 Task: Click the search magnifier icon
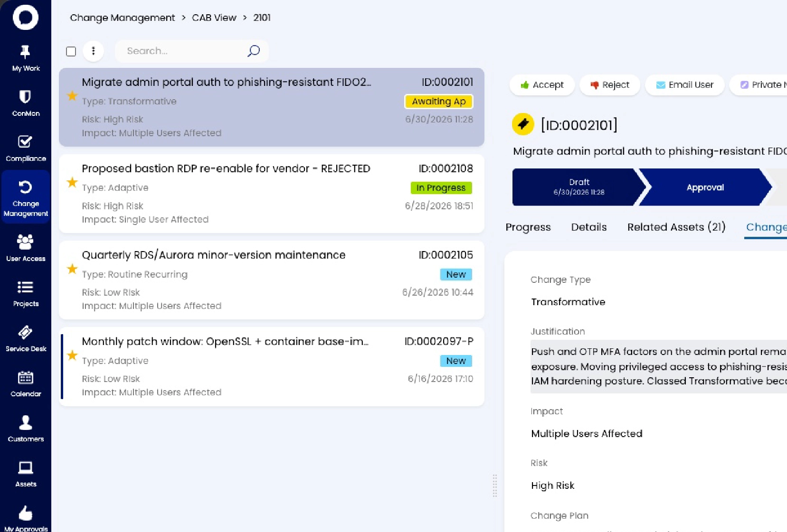coord(254,51)
